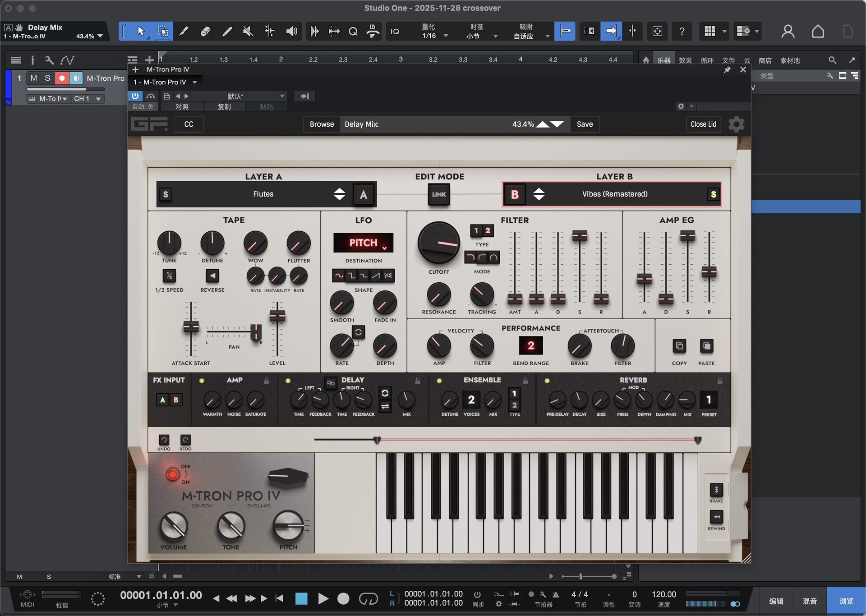Open the 效果 browser tab
The height and width of the screenshot is (616, 866).
685,60
